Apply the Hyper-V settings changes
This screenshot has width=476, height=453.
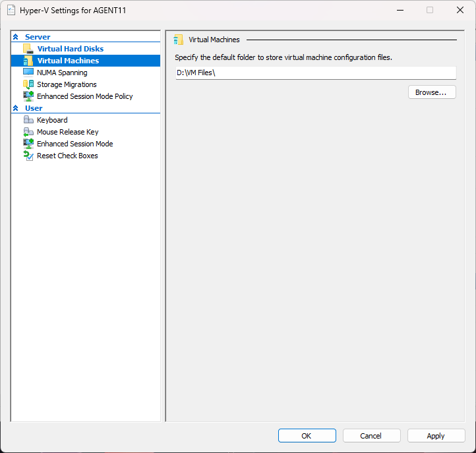tap(435, 436)
